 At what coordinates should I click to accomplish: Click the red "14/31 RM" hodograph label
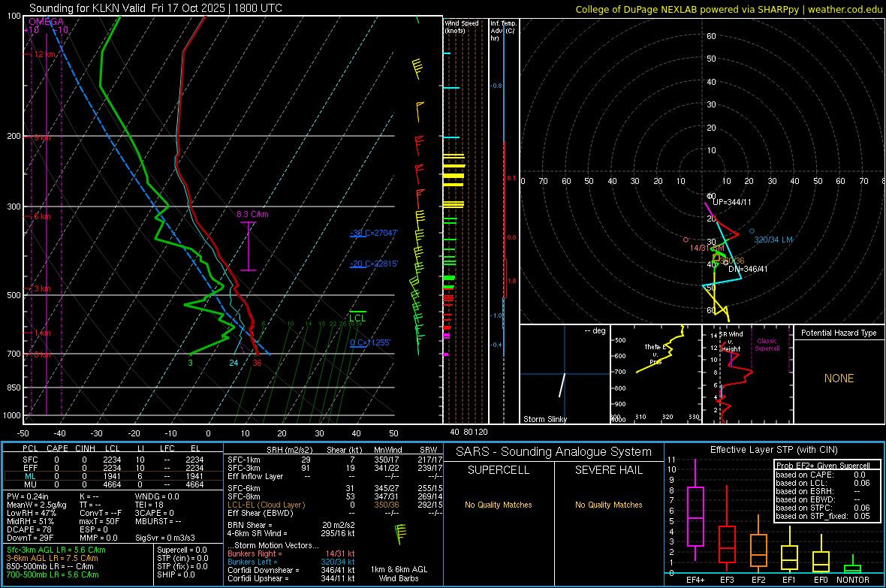click(707, 249)
